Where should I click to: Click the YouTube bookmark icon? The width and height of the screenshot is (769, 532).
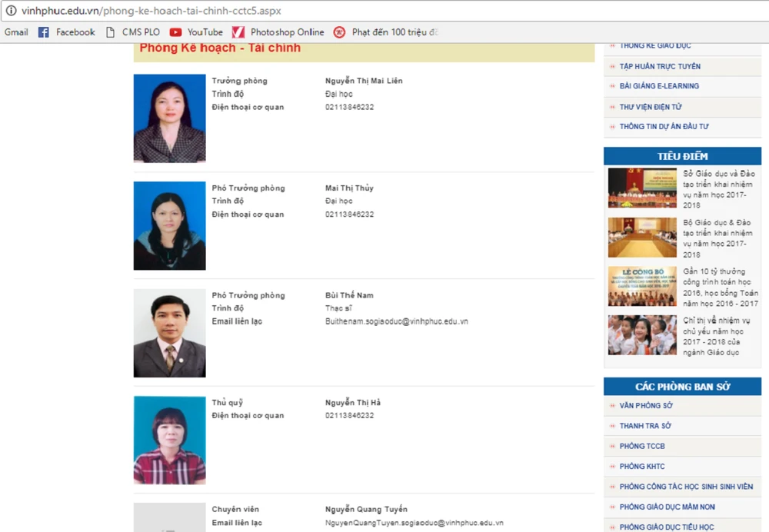pos(176,32)
